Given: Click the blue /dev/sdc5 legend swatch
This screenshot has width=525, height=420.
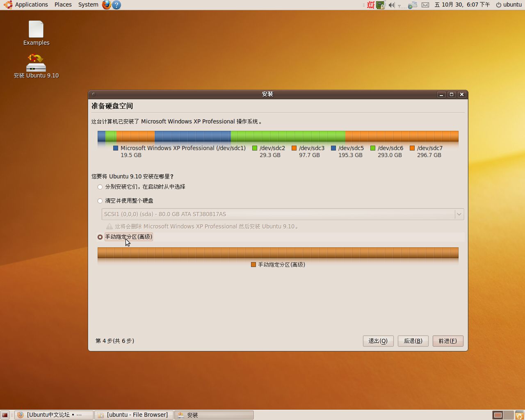Looking at the screenshot, I should [333, 148].
